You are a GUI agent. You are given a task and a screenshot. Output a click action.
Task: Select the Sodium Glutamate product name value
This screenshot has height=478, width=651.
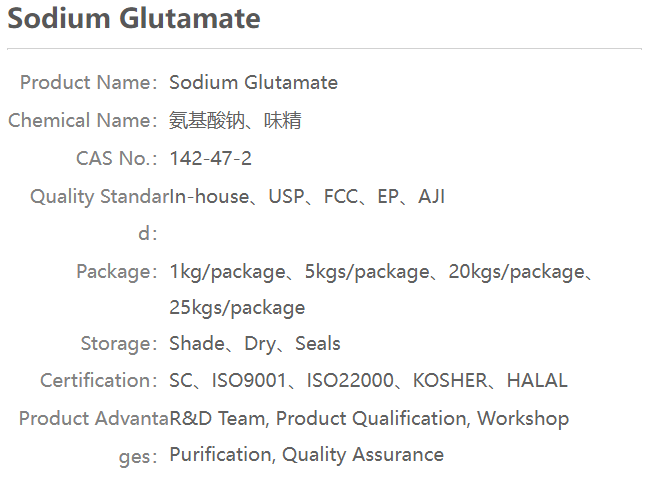253,83
